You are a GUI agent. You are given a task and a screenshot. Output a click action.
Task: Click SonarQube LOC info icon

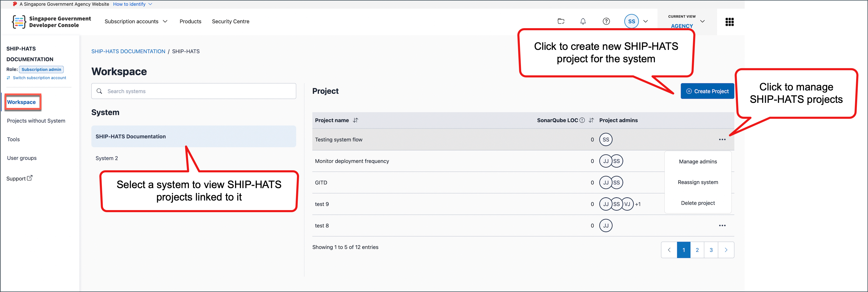click(x=582, y=120)
